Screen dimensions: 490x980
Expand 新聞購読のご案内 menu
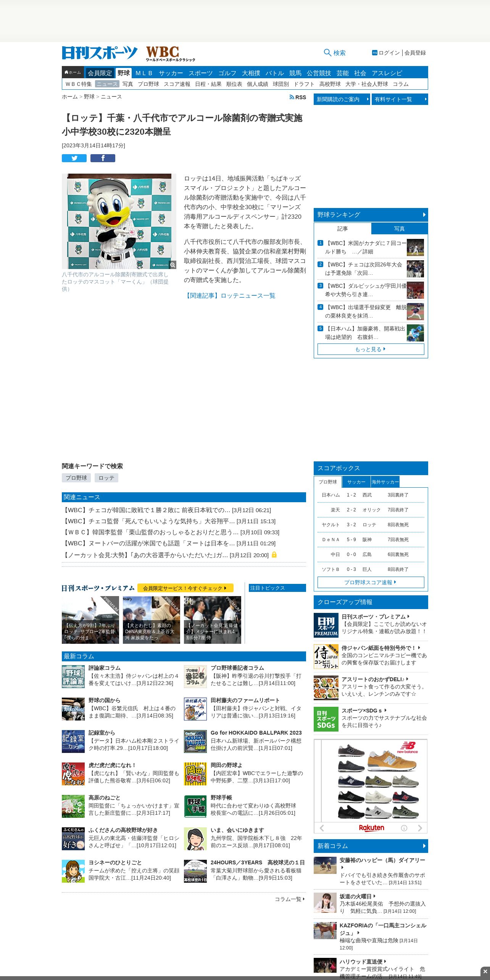coord(342,99)
